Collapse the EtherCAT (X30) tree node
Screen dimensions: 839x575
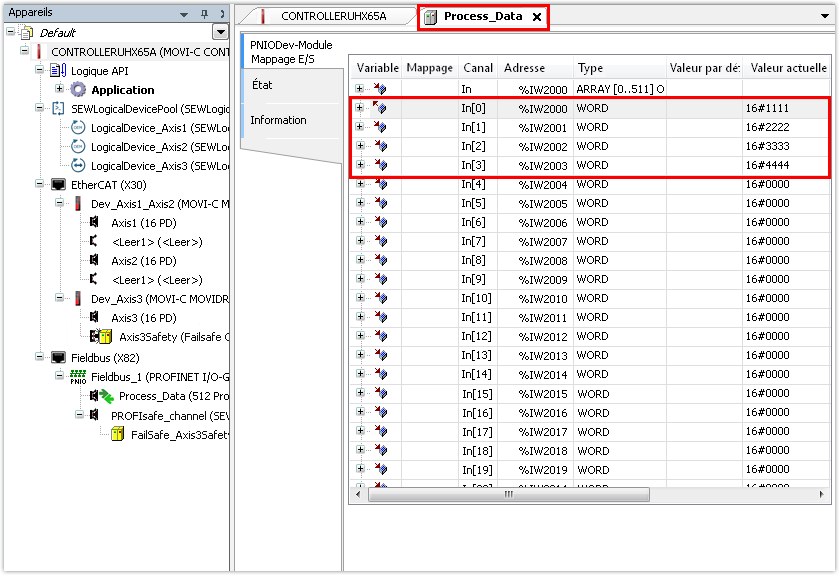click(x=40, y=185)
